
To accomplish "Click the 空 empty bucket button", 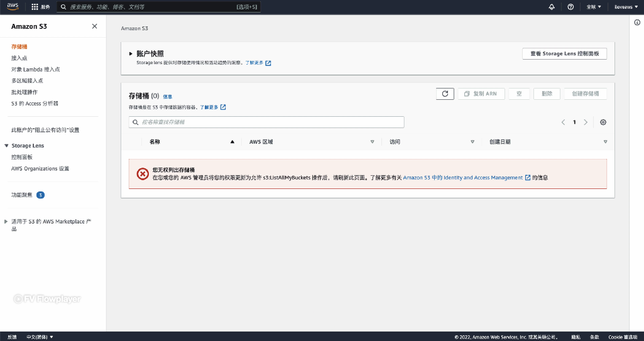I will pyautogui.click(x=519, y=94).
